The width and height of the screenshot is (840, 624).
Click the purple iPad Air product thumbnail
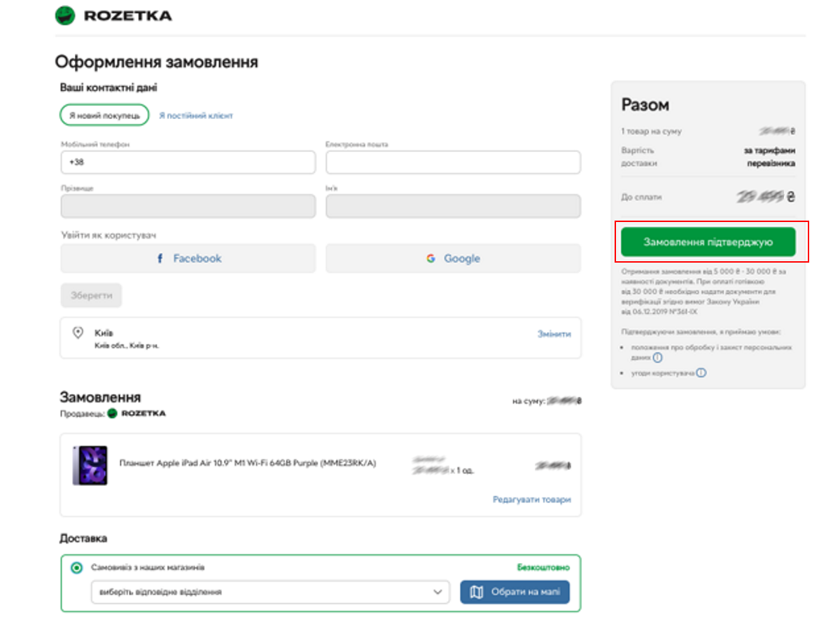point(90,466)
